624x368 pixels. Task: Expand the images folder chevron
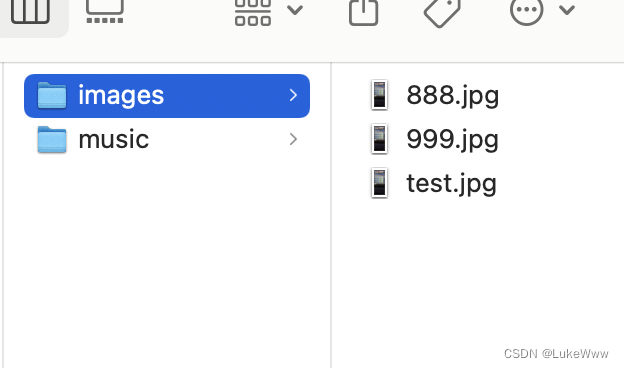point(293,95)
